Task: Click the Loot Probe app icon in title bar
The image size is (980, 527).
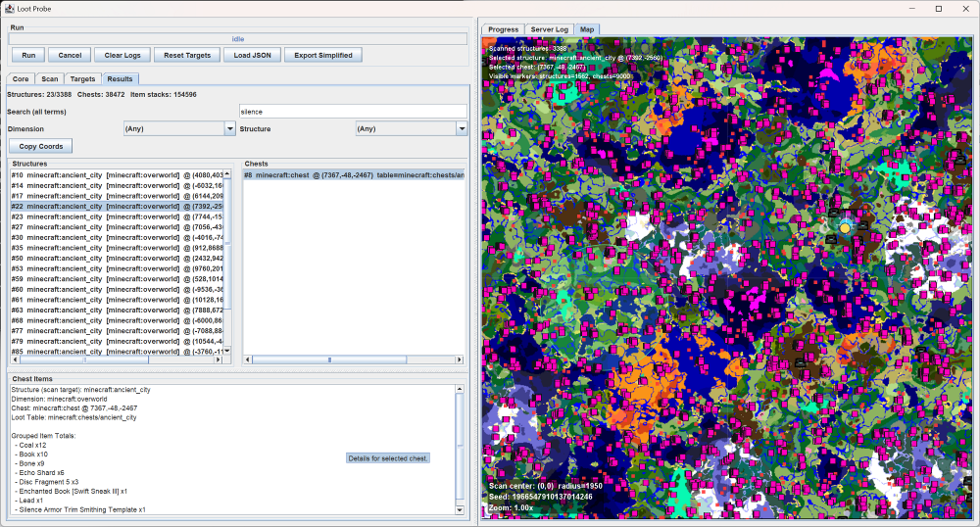Action: click(x=9, y=8)
